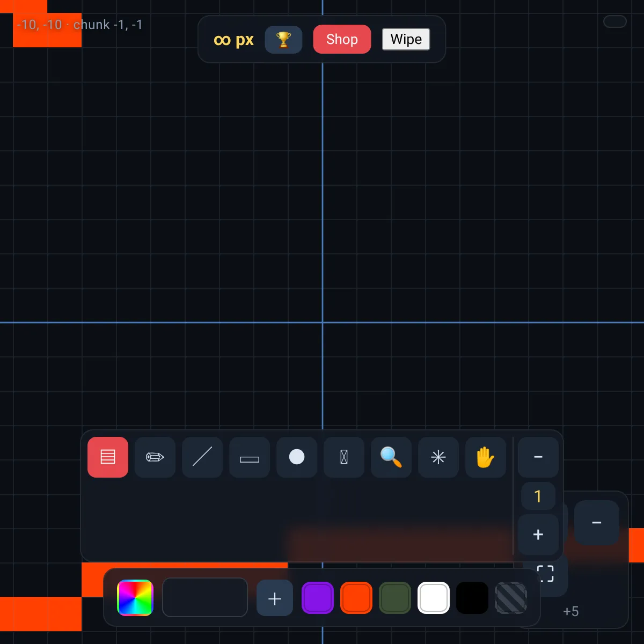Click the +5 label
This screenshot has height=644, width=644.
(571, 611)
